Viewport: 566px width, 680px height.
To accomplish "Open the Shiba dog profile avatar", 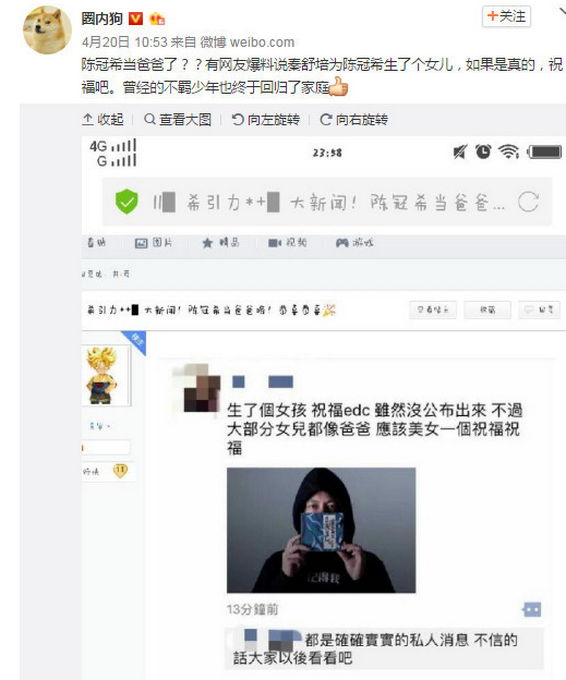I will point(47,30).
